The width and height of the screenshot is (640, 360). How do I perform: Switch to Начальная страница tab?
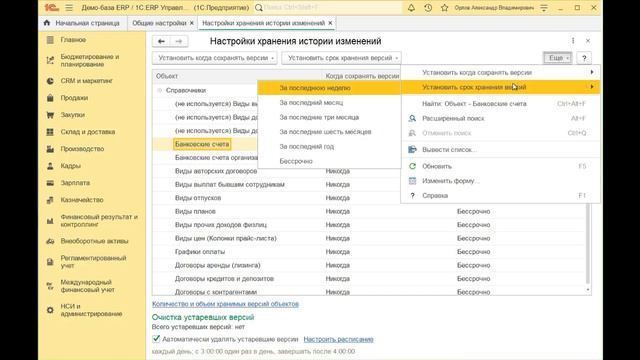coord(83,23)
